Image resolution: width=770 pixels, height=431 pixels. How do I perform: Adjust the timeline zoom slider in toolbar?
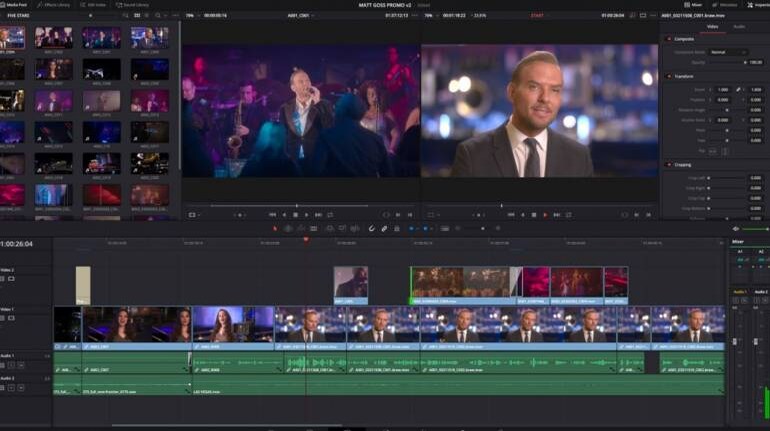coord(480,228)
